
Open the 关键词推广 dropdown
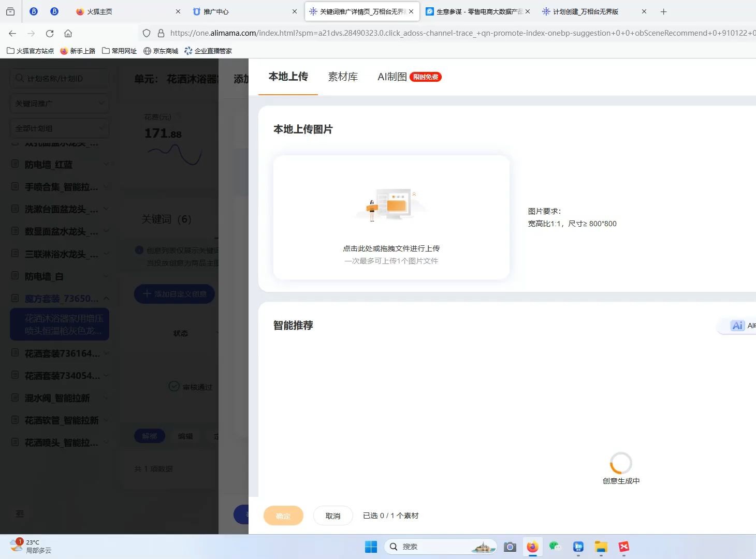click(60, 104)
